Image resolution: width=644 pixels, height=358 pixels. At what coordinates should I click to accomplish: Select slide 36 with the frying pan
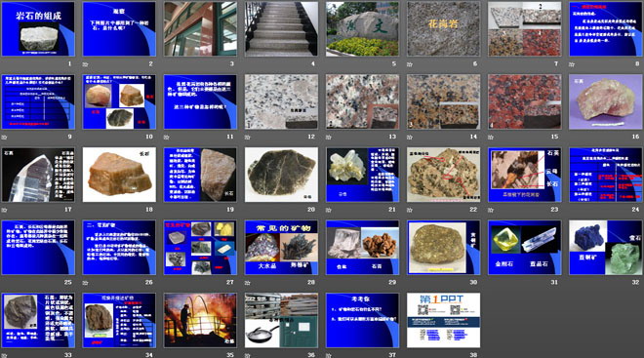[x=281, y=320]
